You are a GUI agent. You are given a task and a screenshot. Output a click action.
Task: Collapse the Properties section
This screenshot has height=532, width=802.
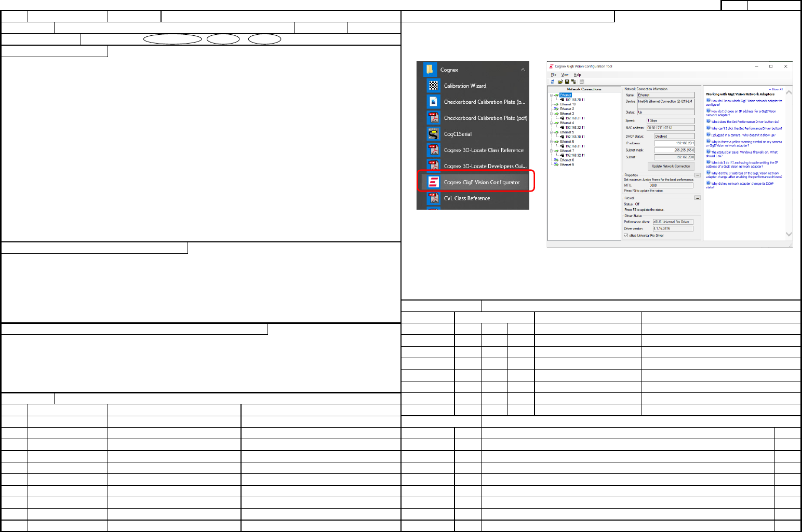[x=698, y=175]
